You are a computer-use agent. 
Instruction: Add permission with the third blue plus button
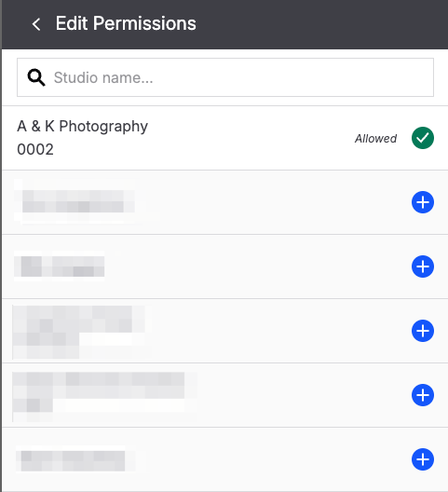(423, 331)
